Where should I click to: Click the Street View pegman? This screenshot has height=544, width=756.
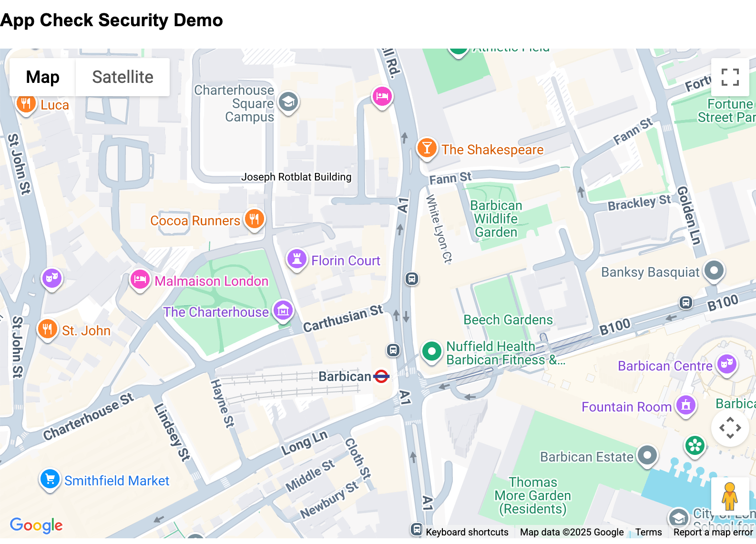(x=729, y=496)
